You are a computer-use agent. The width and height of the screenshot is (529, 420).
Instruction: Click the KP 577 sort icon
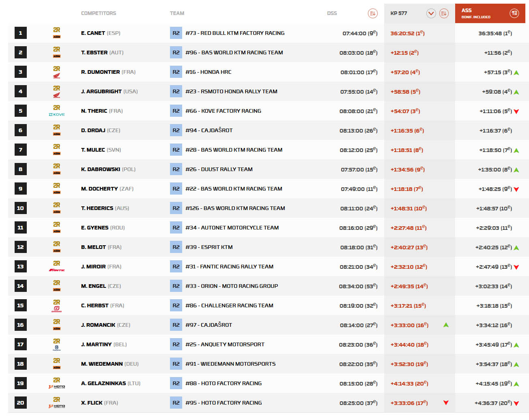444,13
